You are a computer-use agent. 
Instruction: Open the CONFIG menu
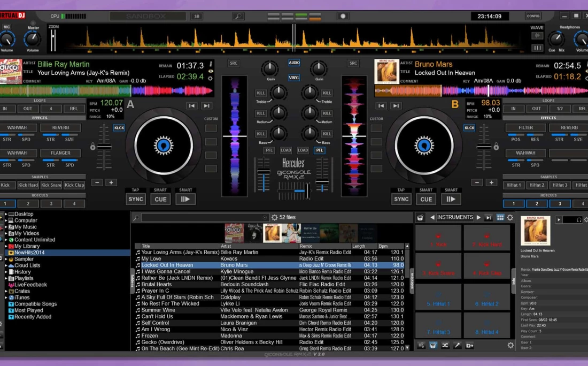(533, 17)
